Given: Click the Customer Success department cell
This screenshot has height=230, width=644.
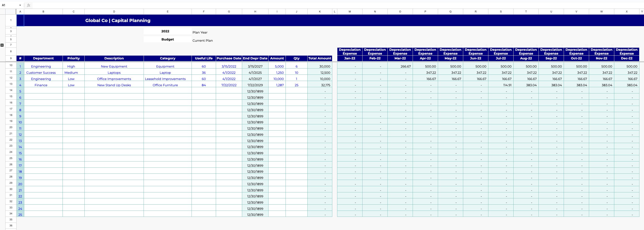Looking at the screenshot, I should [x=41, y=72].
